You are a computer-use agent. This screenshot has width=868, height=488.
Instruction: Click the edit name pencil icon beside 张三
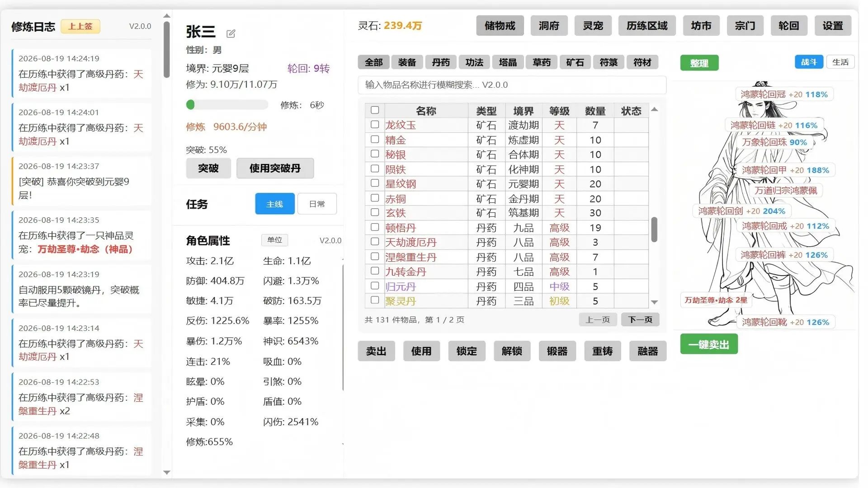pos(231,33)
